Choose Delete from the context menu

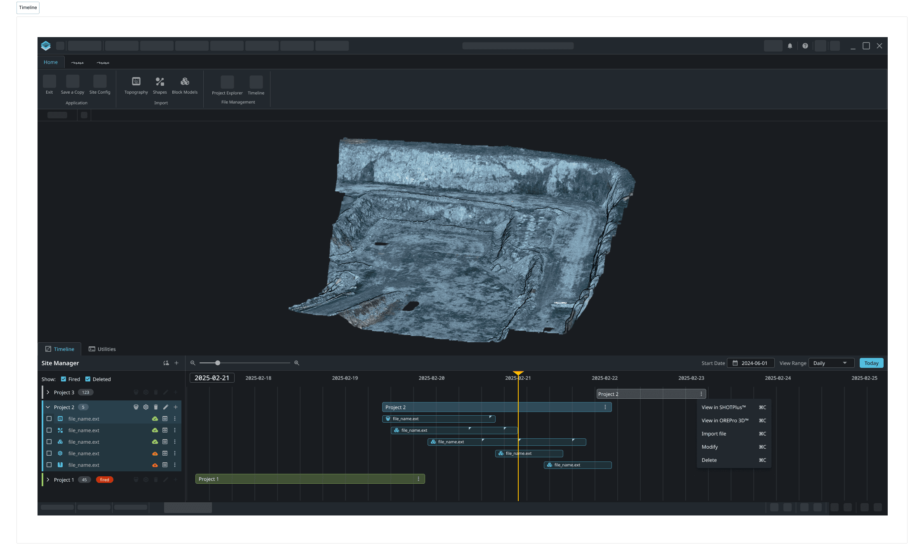point(709,460)
